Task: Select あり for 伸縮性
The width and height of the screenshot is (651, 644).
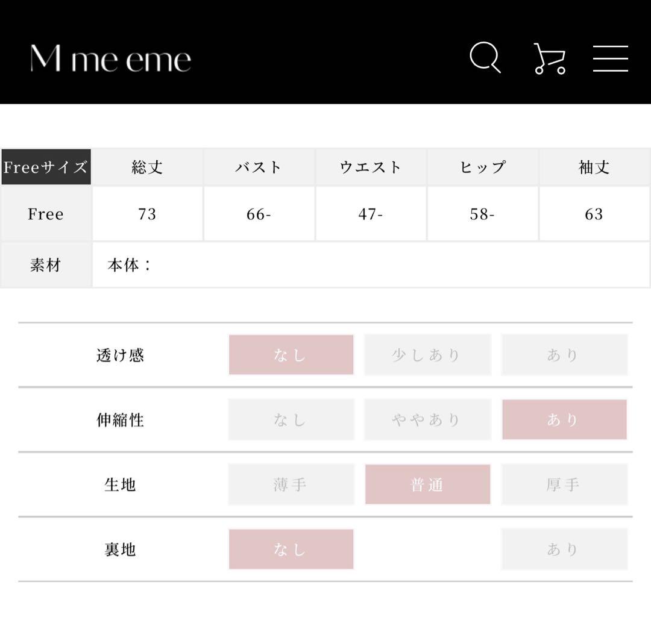Action: click(x=564, y=419)
